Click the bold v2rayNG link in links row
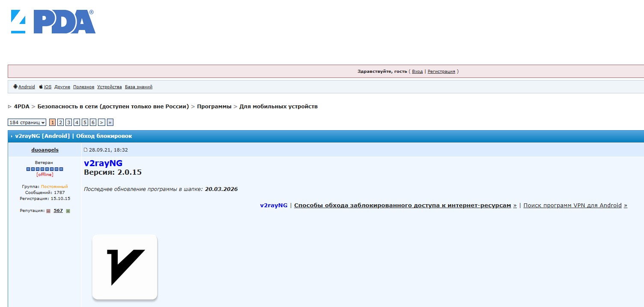This screenshot has height=307, width=644. [x=274, y=206]
